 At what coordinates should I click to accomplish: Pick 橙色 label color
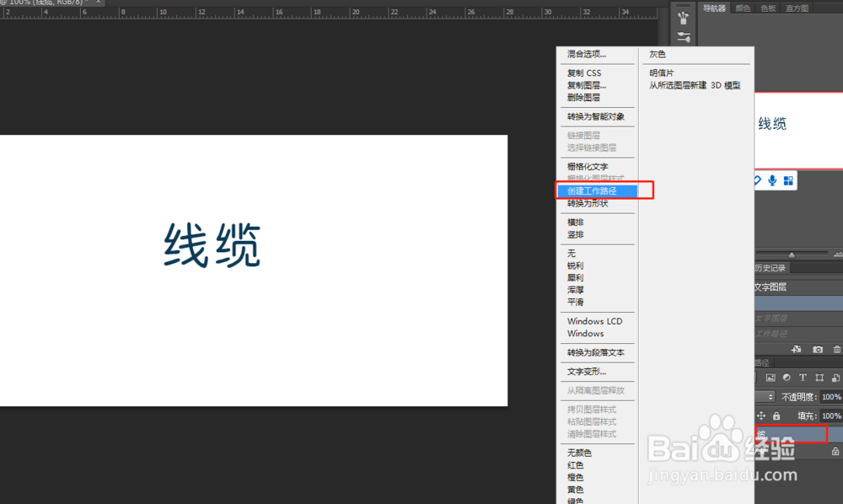[x=575, y=478]
